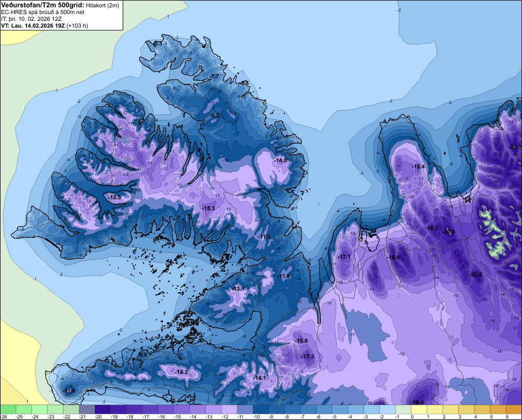This screenshot has height=420, width=522.
Task: Click the legend swatch labeled -25
Action: [x=23, y=410]
